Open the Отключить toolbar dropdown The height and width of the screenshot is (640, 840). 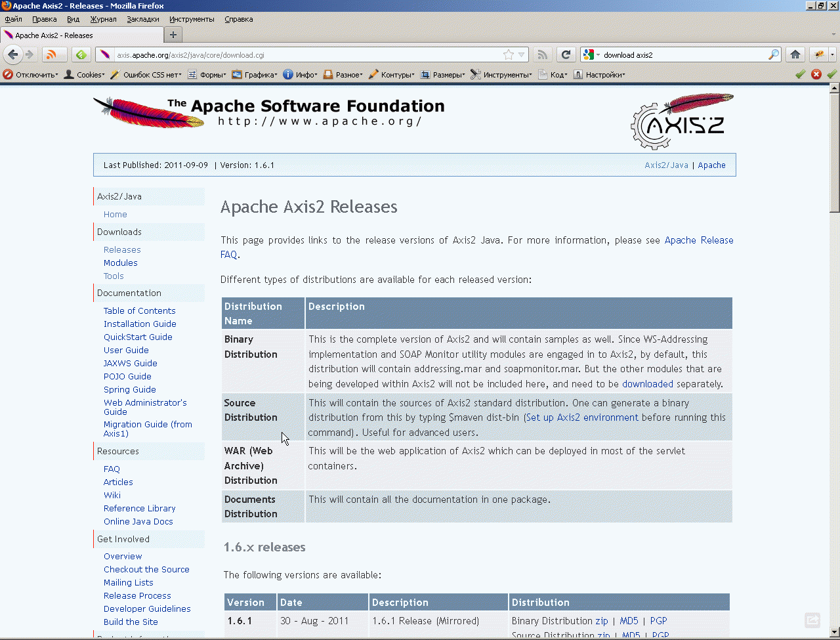tap(31, 75)
